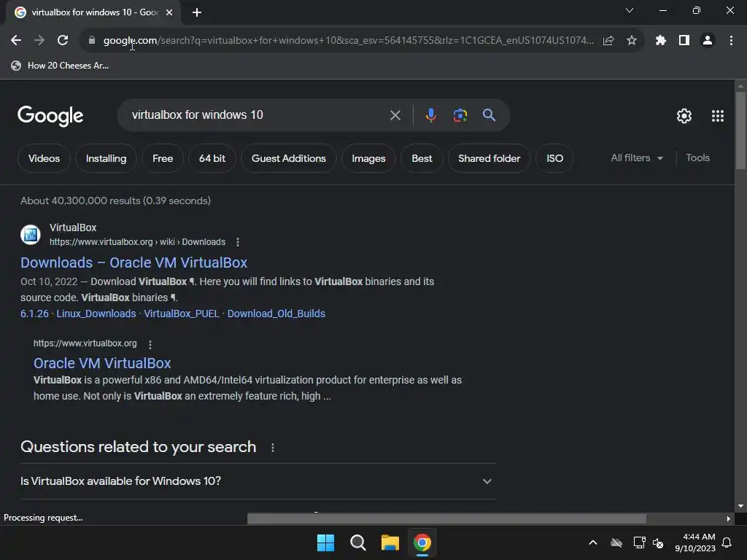The width and height of the screenshot is (747, 560).
Task: Open the Oracle VM VirtualBox result link
Action: 102,363
